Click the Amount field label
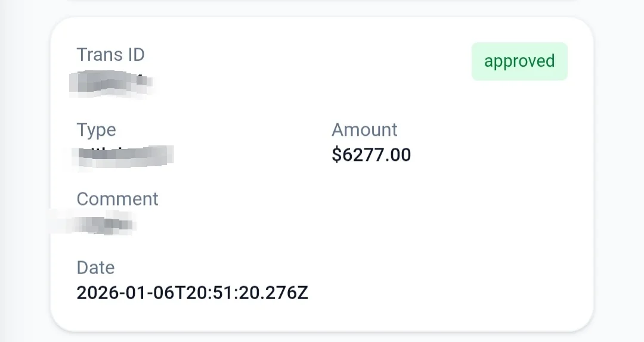 pyautogui.click(x=364, y=130)
